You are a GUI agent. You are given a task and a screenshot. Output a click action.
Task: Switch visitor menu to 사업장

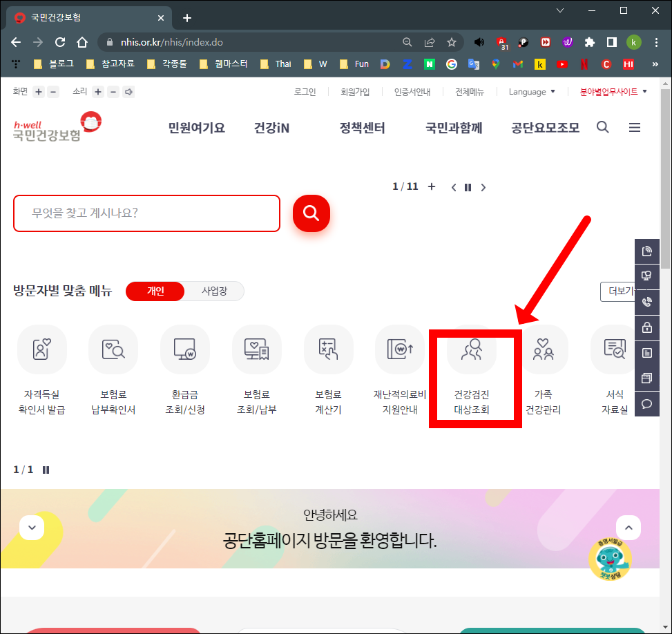click(214, 291)
